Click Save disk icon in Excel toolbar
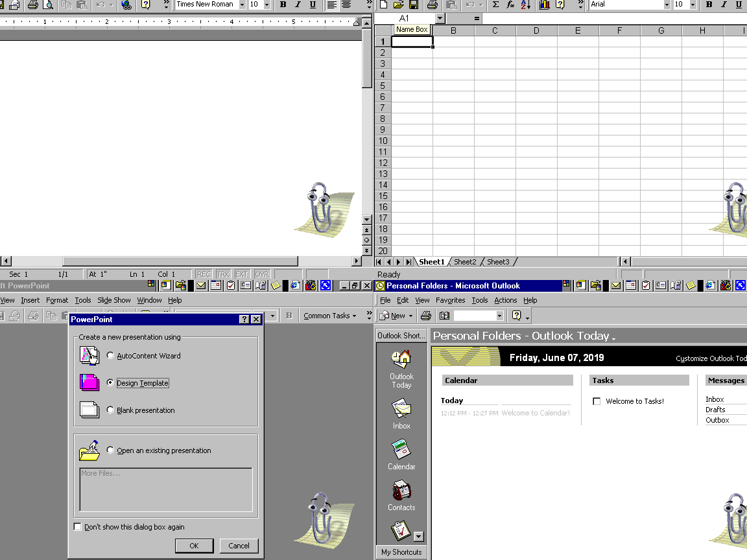747x560 pixels. pos(414,5)
